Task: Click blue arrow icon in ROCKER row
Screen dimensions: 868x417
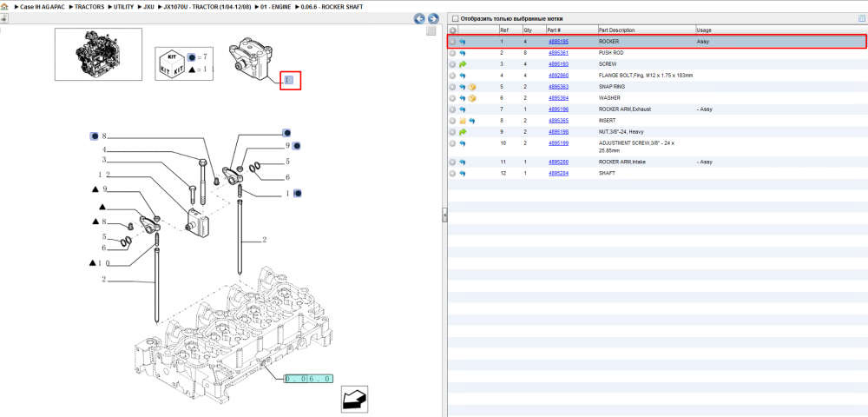Action: coord(463,42)
